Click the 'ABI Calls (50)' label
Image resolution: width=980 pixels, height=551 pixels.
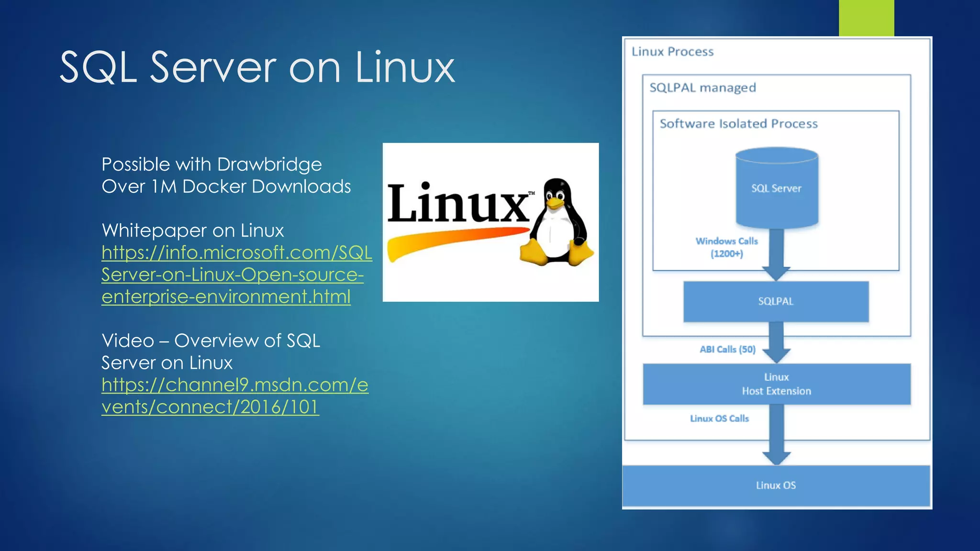point(727,350)
